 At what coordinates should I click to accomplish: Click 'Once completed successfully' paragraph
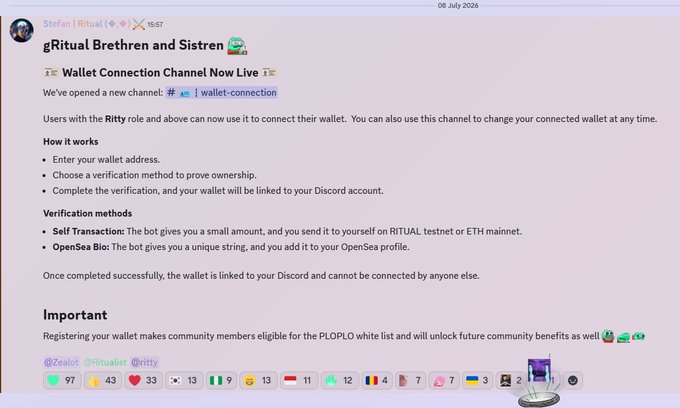(261, 276)
